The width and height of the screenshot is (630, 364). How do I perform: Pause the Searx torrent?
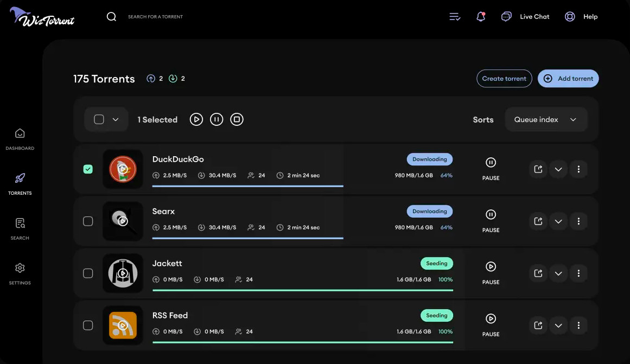pyautogui.click(x=491, y=214)
